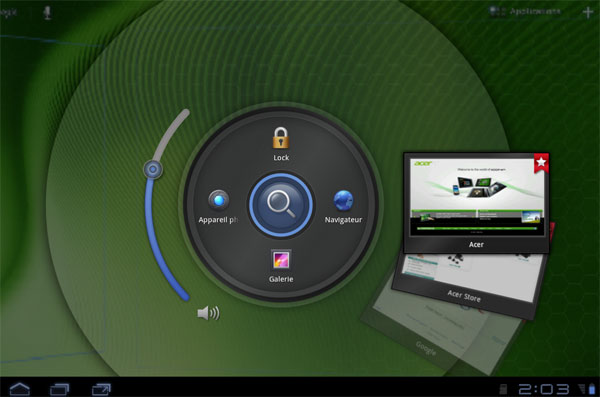
Task: Tap the plus icon to customize home
Action: click(x=588, y=12)
